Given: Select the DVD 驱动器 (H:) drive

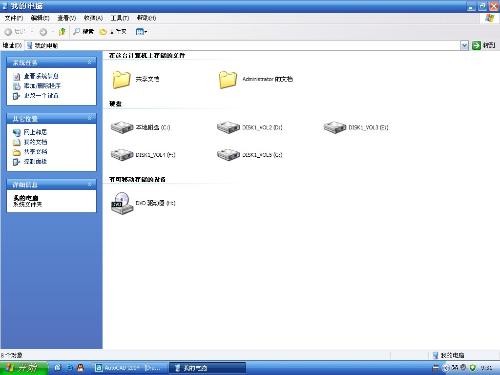Looking at the screenshot, I should click(x=143, y=203).
